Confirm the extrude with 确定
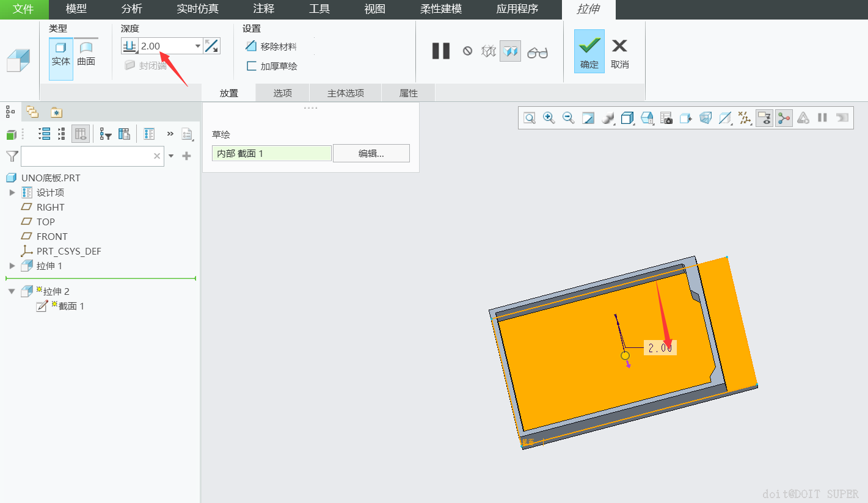Image resolution: width=868 pixels, height=503 pixels. 589,51
